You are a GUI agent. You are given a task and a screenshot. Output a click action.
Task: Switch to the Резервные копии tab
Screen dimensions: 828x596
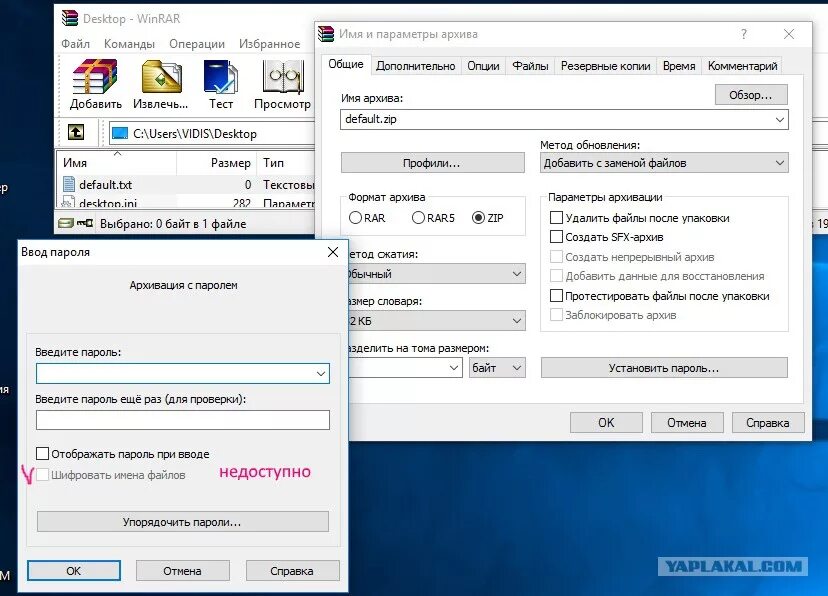pyautogui.click(x=606, y=66)
